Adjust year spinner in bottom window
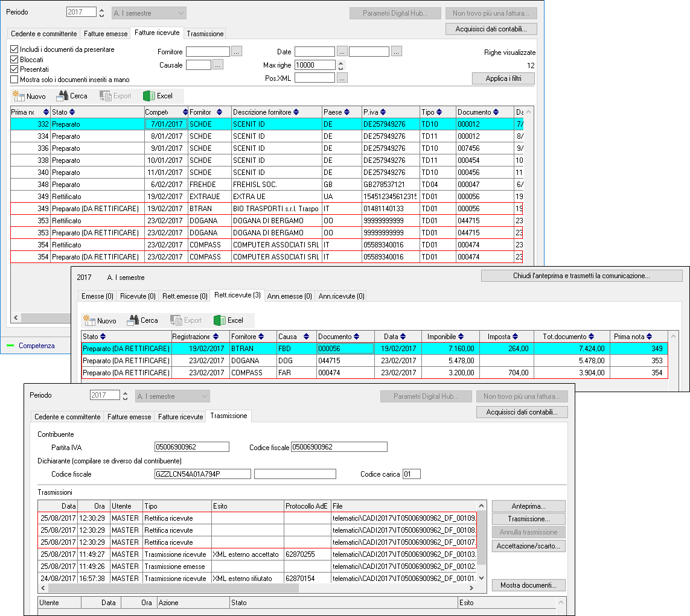Screen dimensions: 690x616 (126, 396)
